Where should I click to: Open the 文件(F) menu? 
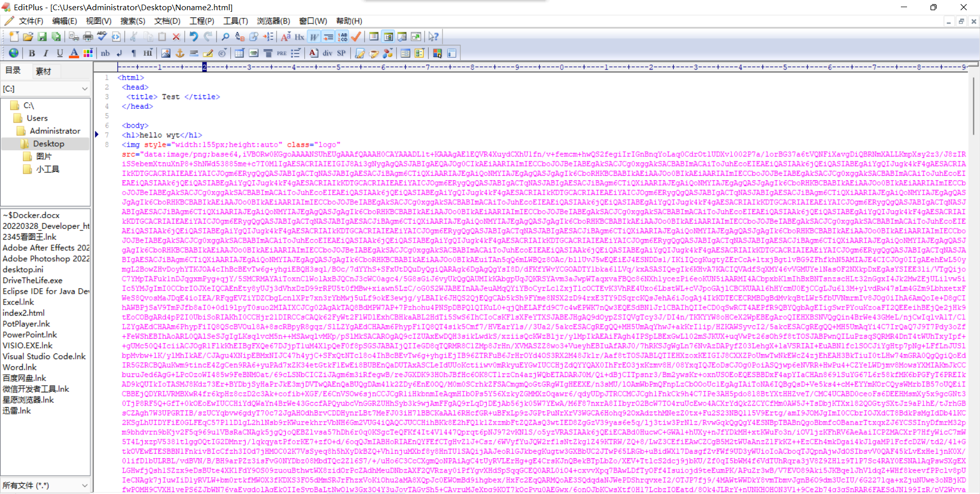pyautogui.click(x=31, y=21)
